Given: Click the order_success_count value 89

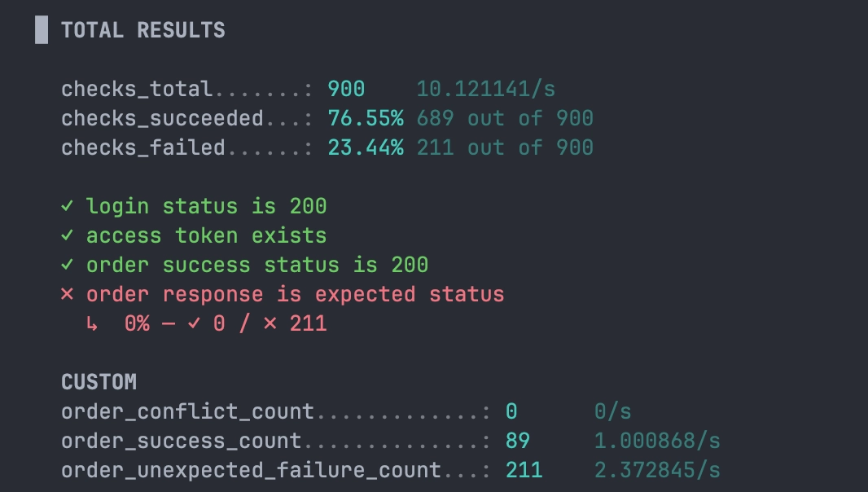Looking at the screenshot, I should tap(518, 441).
